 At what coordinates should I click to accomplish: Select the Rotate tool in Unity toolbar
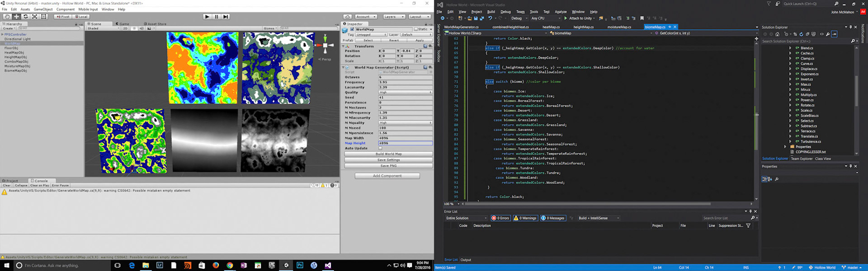(x=26, y=17)
